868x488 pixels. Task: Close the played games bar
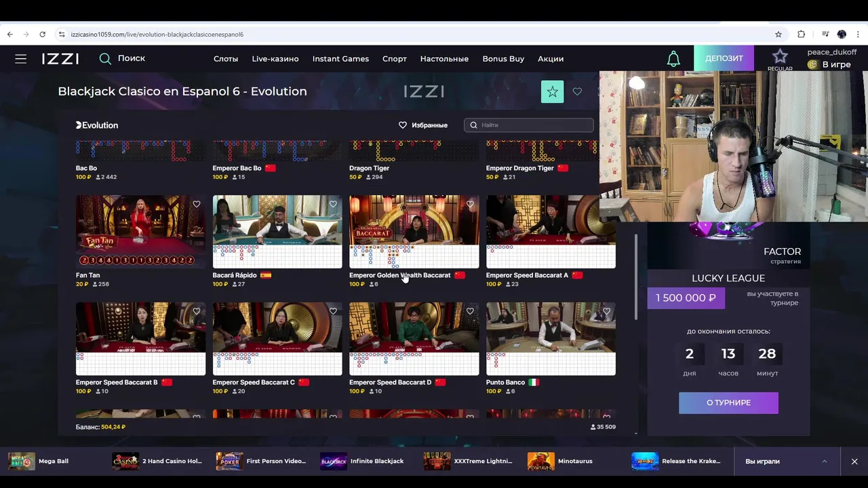pyautogui.click(x=854, y=462)
